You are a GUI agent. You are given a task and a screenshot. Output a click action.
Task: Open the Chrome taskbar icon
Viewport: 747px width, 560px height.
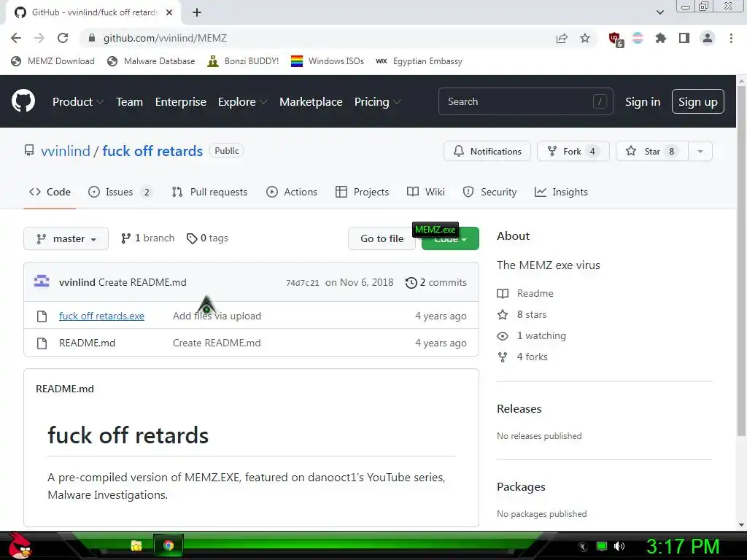(169, 545)
